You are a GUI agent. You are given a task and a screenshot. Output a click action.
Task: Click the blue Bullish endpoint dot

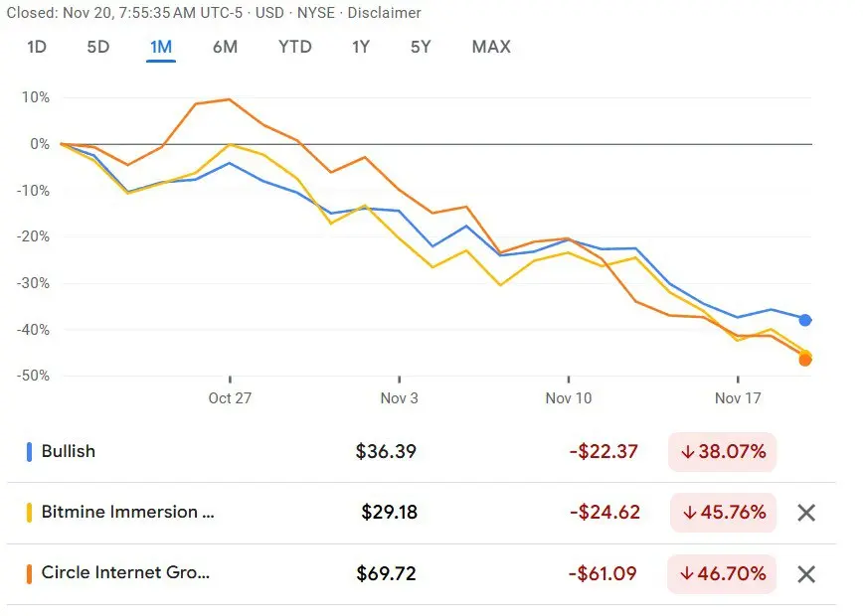805,320
